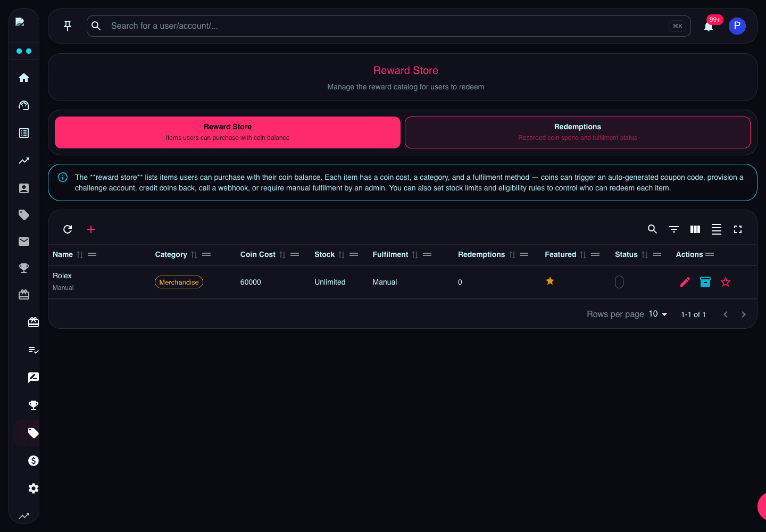Open Fulfilment column actions handle
The image size is (766, 532).
[x=427, y=254]
